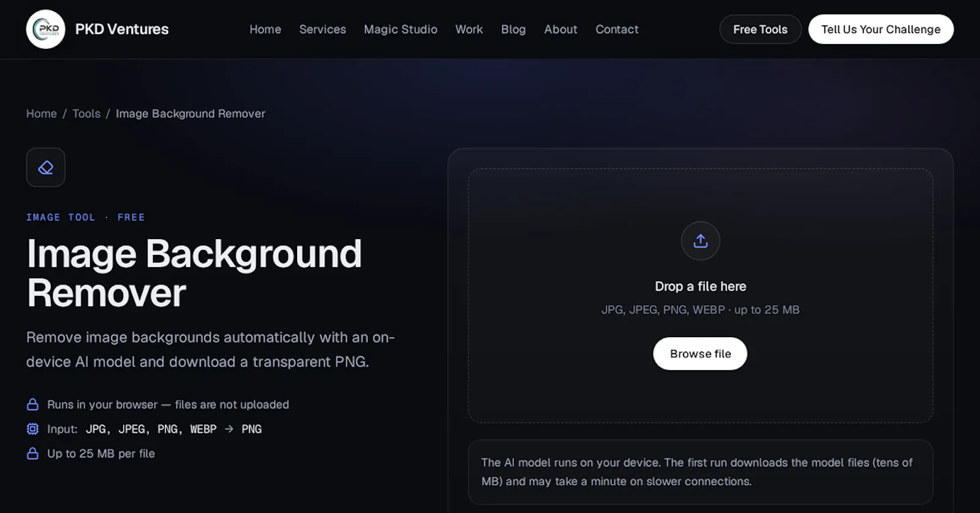This screenshot has height=513, width=980.
Task: Click the arrow between WEBP and PNG
Action: point(229,429)
